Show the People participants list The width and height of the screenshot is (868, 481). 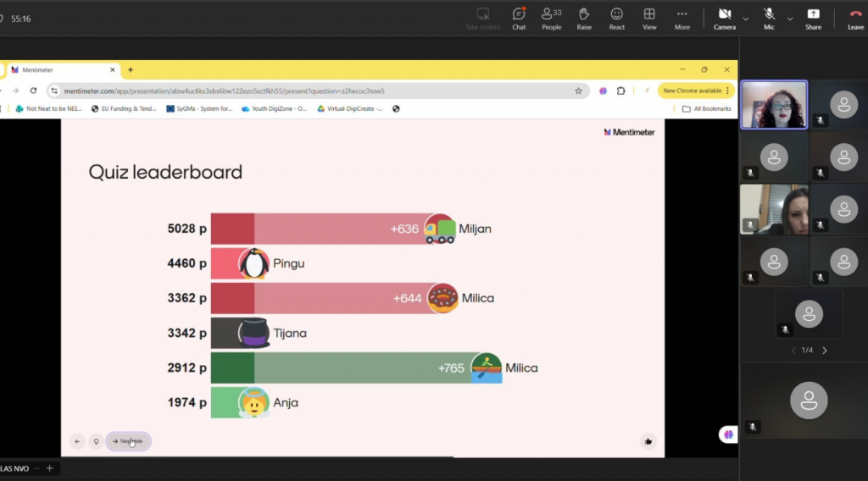pos(551,17)
